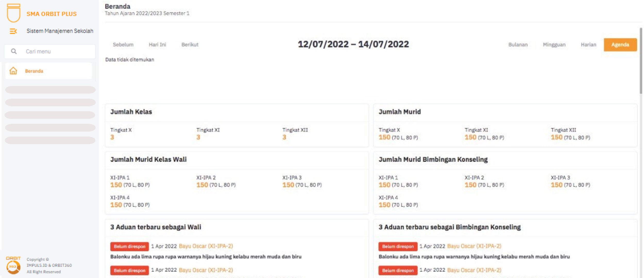
Task: Switch to Mingguan calendar view
Action: 554,45
